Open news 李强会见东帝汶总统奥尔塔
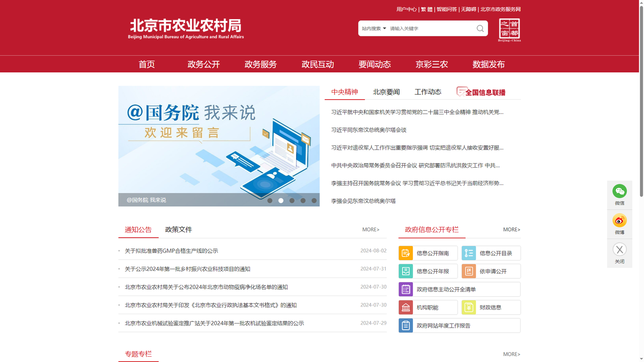The image size is (644, 362). click(x=364, y=201)
